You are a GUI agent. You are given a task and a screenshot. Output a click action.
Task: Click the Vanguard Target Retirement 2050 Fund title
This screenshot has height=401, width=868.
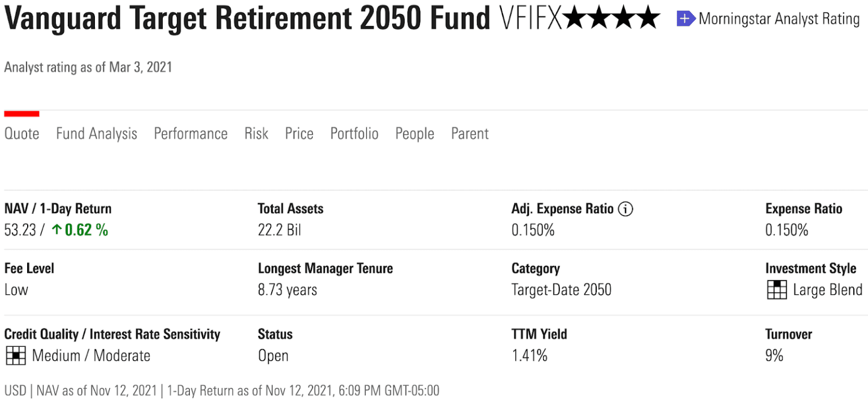[246, 19]
